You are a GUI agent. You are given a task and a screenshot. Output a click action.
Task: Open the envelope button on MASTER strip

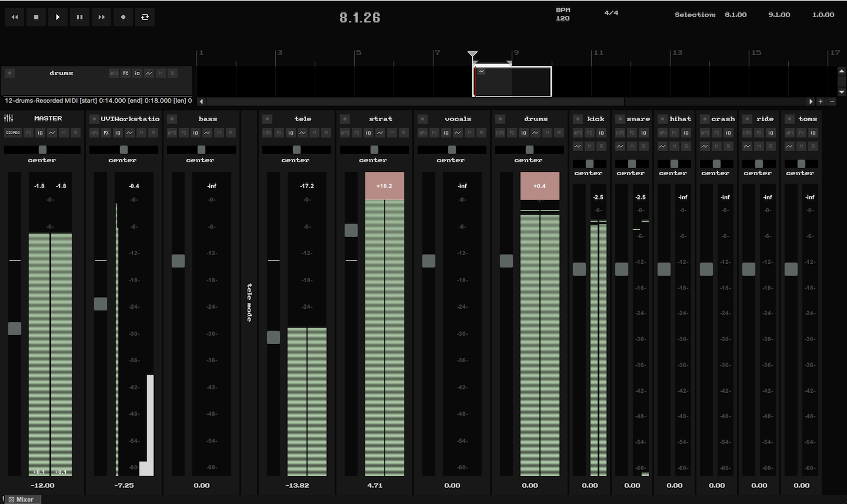52,133
